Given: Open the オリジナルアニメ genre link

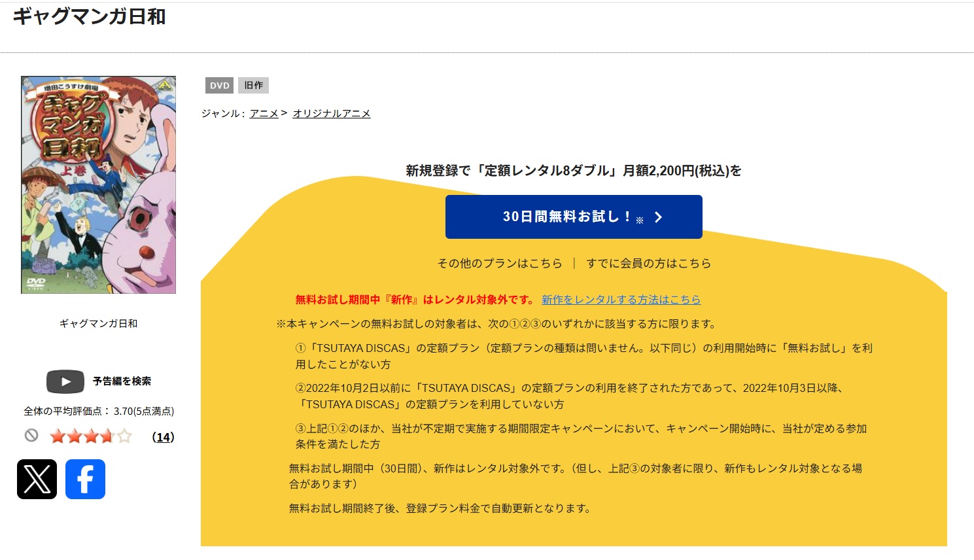Looking at the screenshot, I should pyautogui.click(x=331, y=114).
